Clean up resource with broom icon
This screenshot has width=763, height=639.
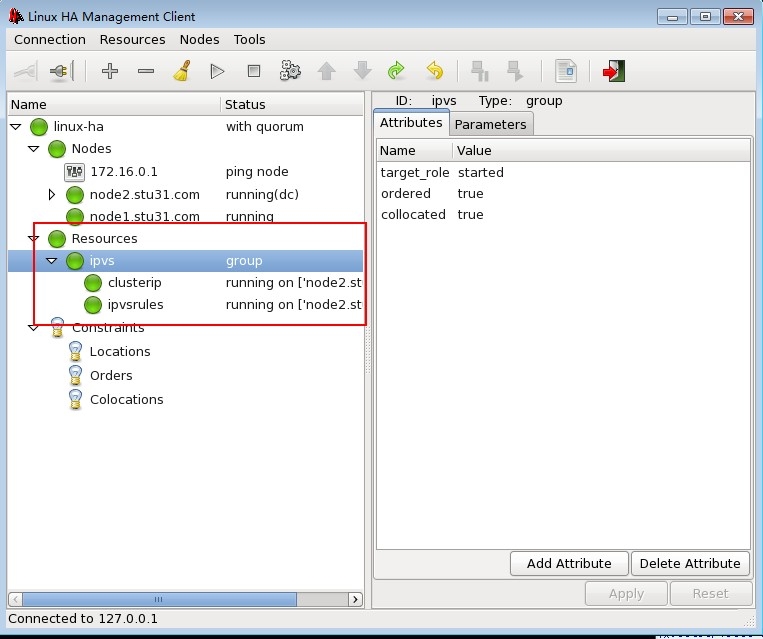pyautogui.click(x=182, y=71)
